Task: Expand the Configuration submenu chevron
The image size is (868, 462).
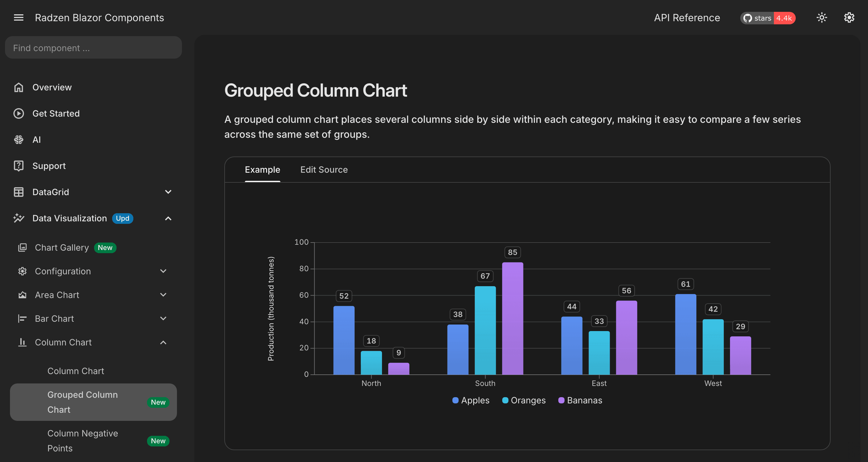Action: point(163,271)
